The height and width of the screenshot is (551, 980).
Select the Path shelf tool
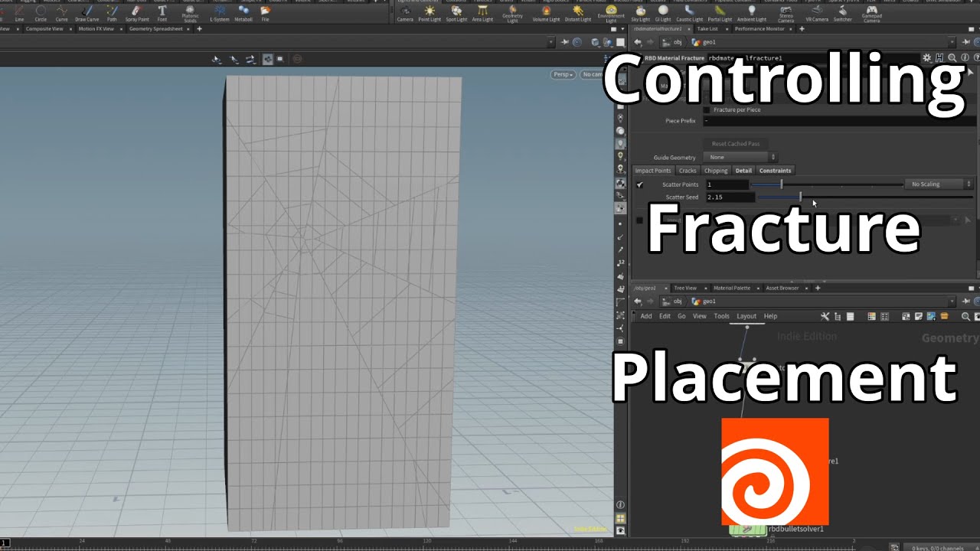112,13
